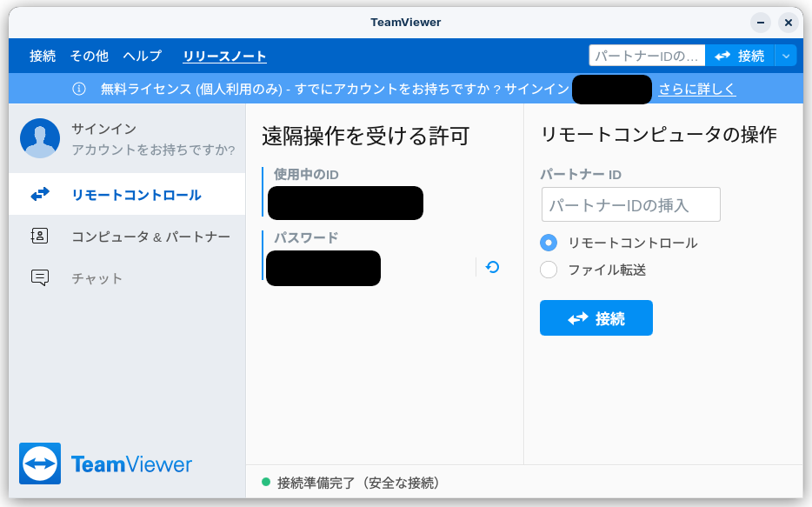The width and height of the screenshot is (812, 507).
Task: Refresh the password with the circular arrow
Action: pos(492,267)
